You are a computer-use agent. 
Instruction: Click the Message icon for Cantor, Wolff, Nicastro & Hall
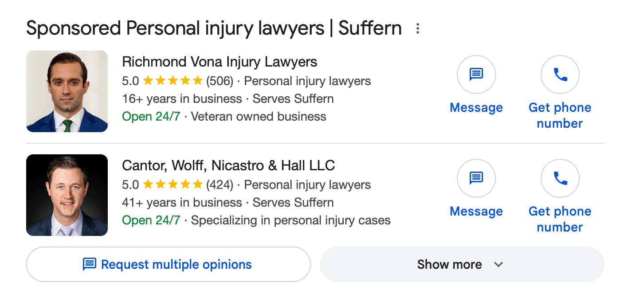476,178
